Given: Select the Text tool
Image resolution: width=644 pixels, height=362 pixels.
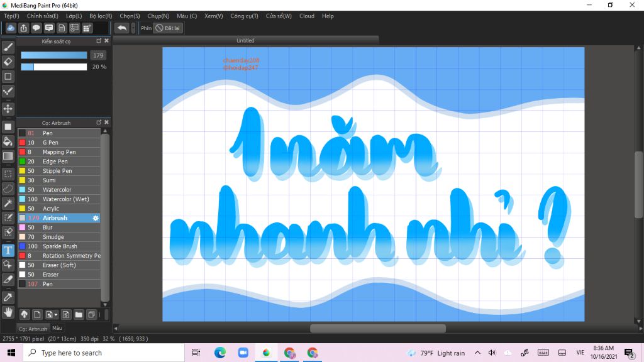Looking at the screenshot, I should 8,250.
